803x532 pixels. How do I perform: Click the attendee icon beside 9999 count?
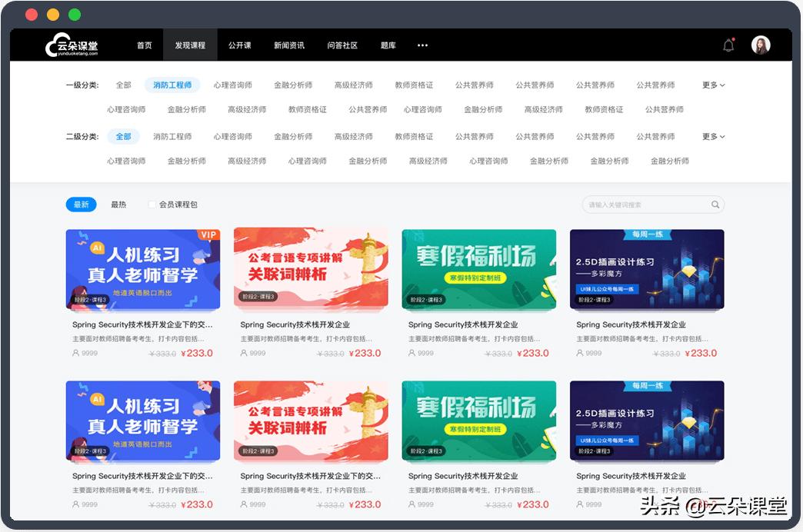pyautogui.click(x=75, y=354)
